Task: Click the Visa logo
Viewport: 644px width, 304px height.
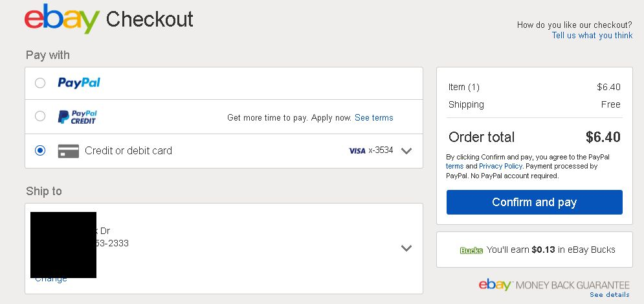Action: click(357, 151)
